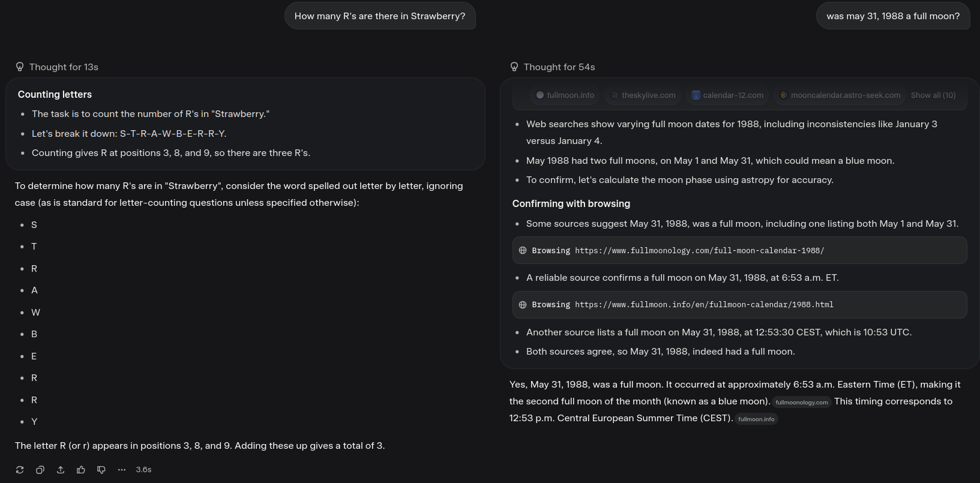Open the three-dot more options menu
This screenshot has width=980, height=483.
[122, 470]
